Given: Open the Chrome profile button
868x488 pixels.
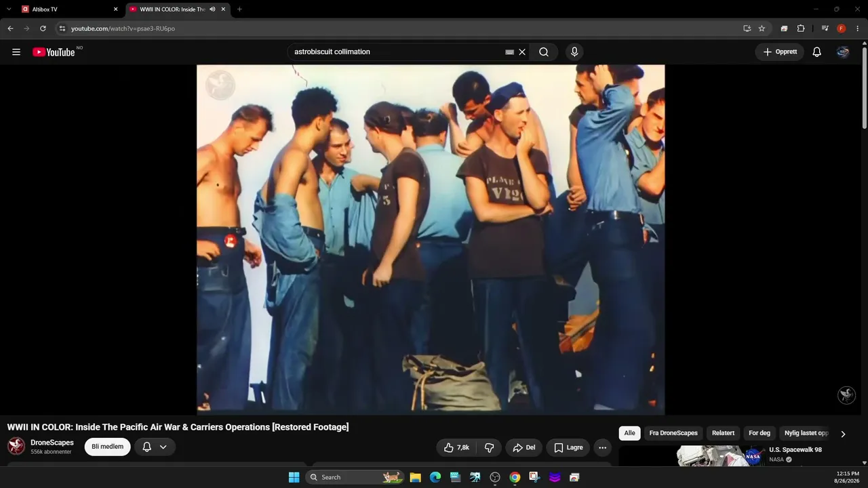Looking at the screenshot, I should coord(842,28).
